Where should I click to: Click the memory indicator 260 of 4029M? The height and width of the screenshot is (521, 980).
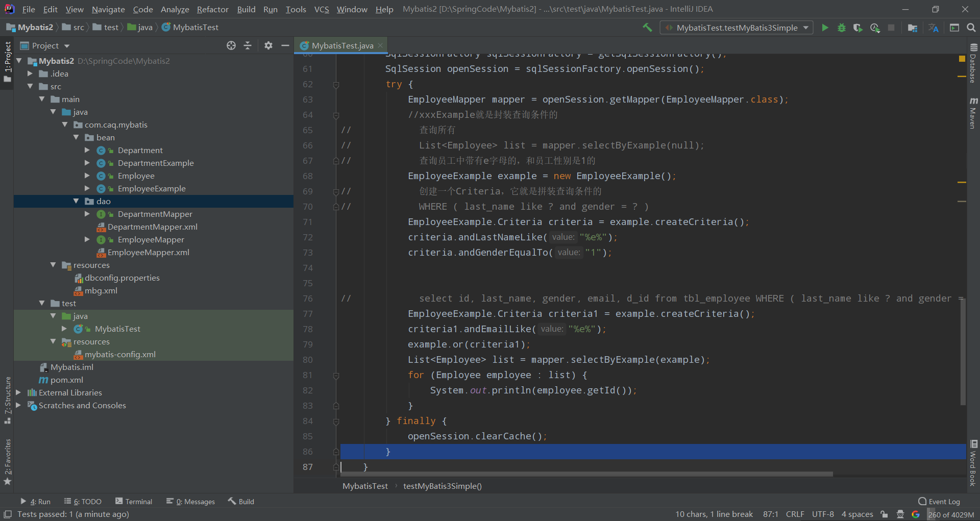pyautogui.click(x=951, y=514)
